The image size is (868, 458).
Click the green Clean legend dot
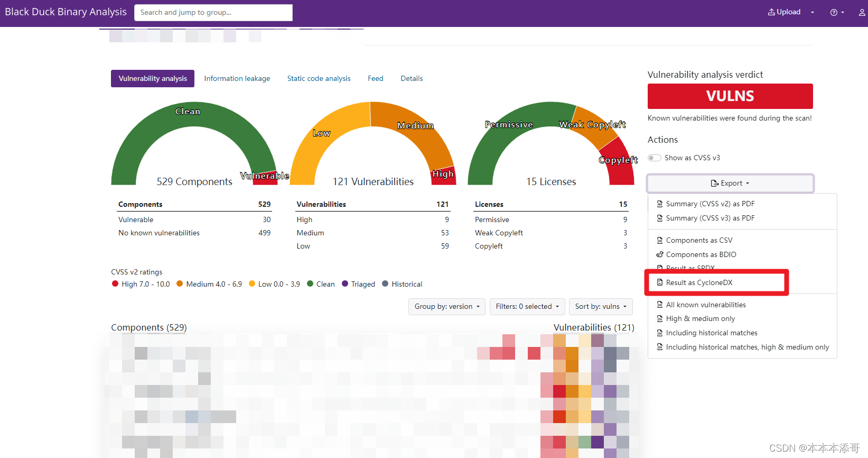[310, 283]
